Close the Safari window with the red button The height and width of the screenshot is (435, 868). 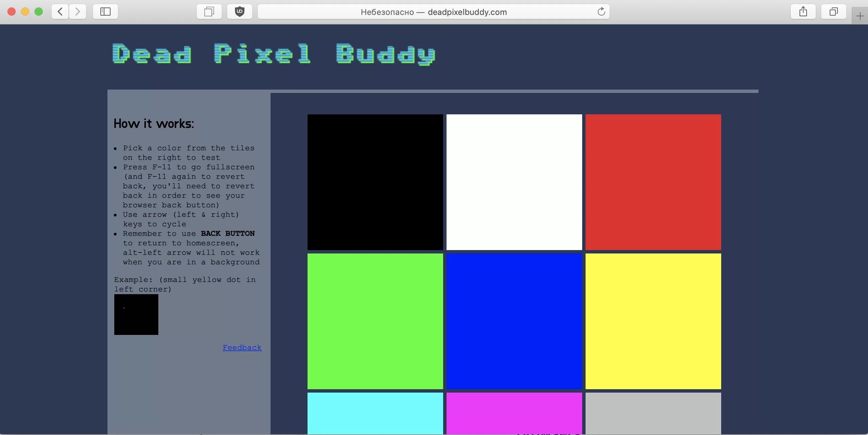tap(12, 12)
